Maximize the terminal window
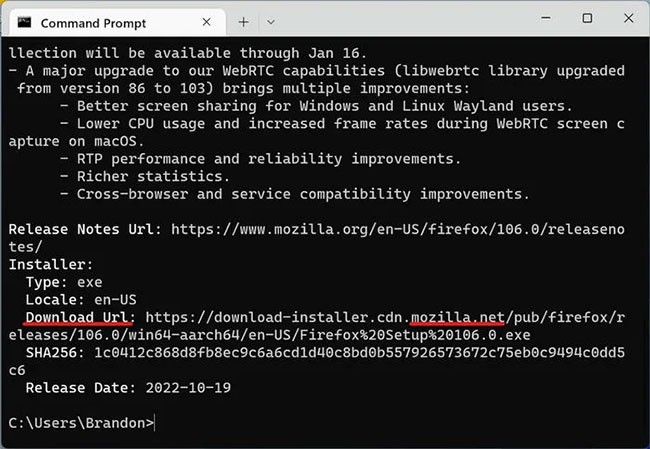The image size is (650, 449). point(587,19)
